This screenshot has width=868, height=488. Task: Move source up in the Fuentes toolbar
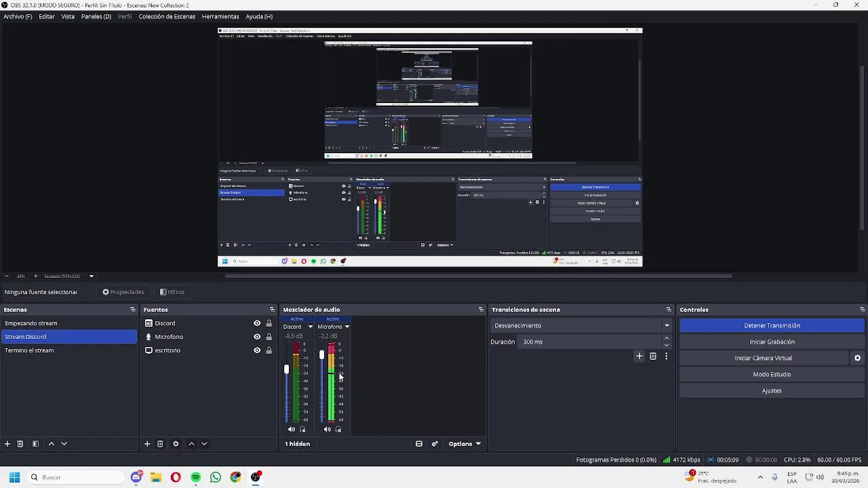191,444
